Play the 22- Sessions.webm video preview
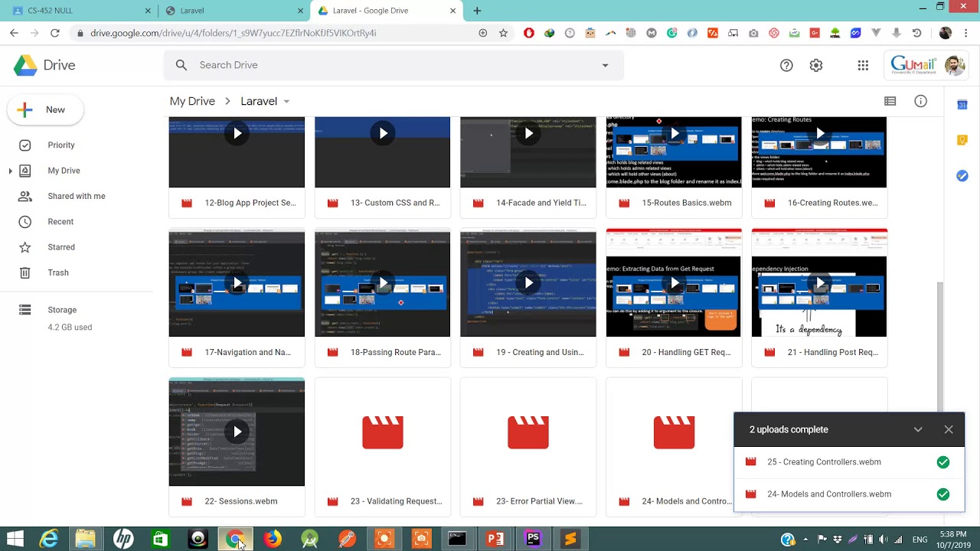 [x=237, y=432]
